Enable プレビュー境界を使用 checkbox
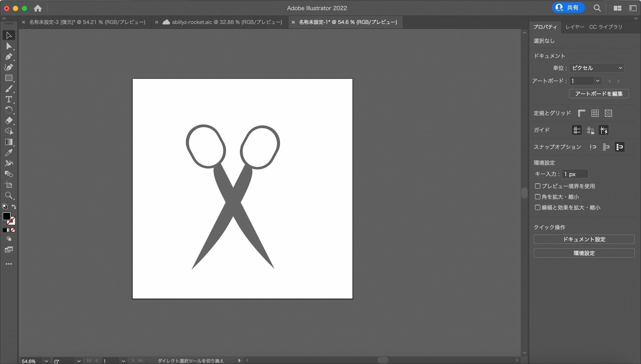The height and width of the screenshot is (364, 641). click(x=538, y=186)
